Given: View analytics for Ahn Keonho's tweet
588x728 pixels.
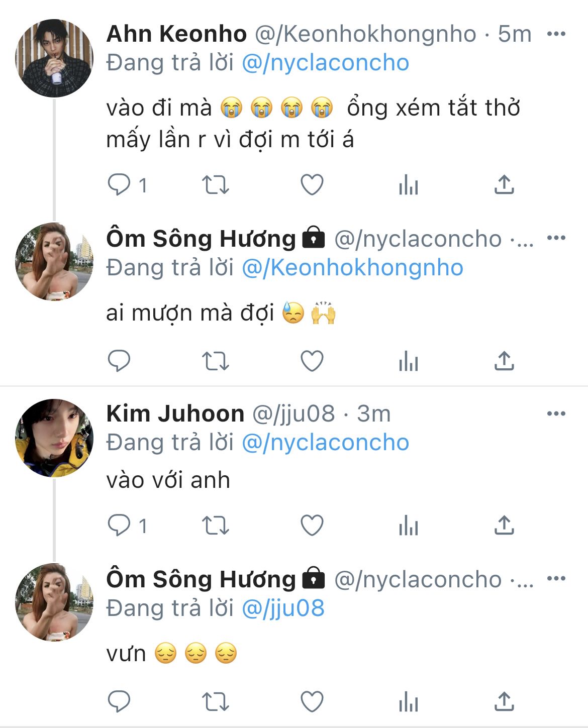Looking at the screenshot, I should click(x=408, y=185).
